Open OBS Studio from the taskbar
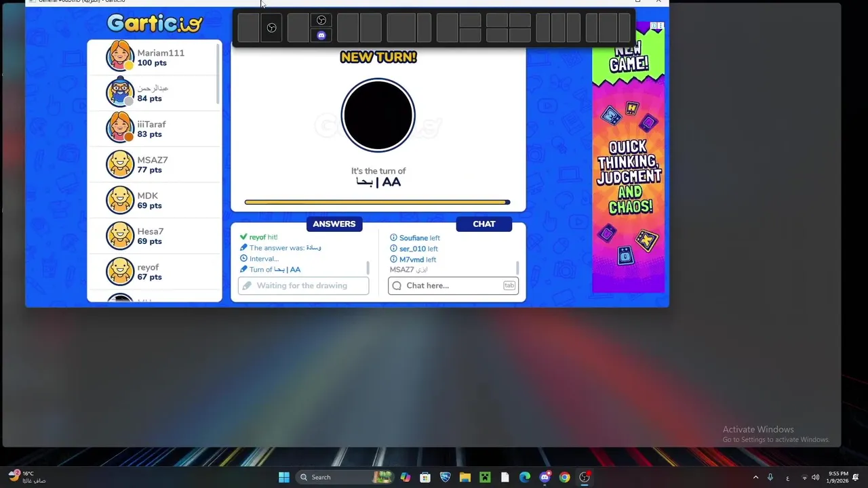This screenshot has height=488, width=868. 585,477
